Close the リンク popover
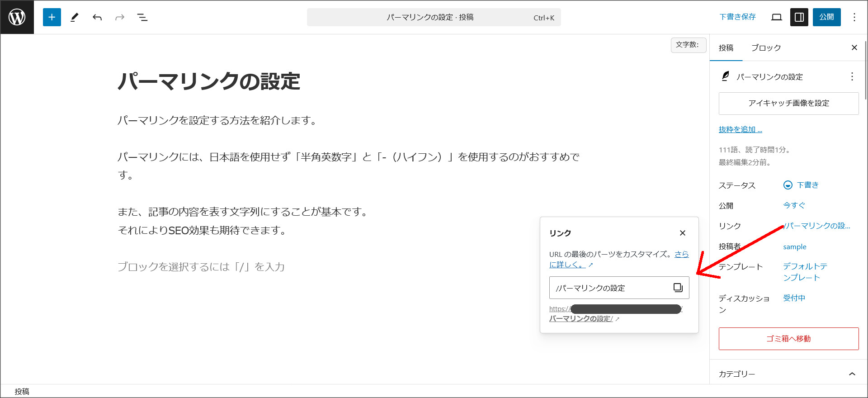The image size is (868, 398). (682, 233)
